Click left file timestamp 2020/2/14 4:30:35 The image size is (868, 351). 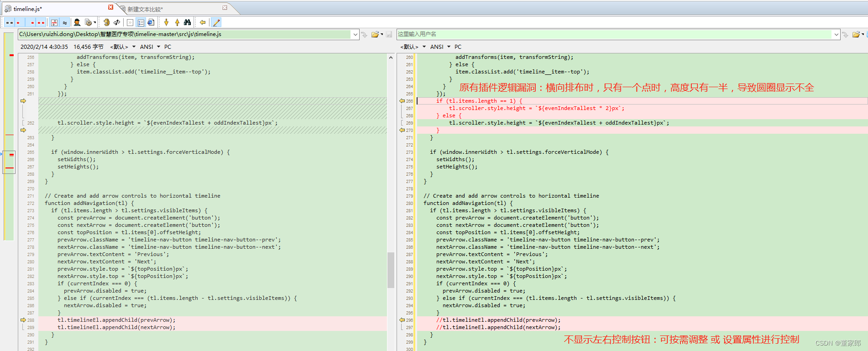44,47
